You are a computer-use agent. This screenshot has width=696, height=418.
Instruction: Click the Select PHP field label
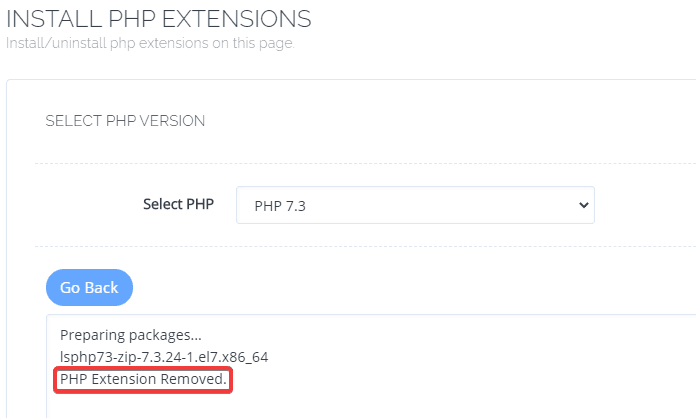tap(178, 204)
